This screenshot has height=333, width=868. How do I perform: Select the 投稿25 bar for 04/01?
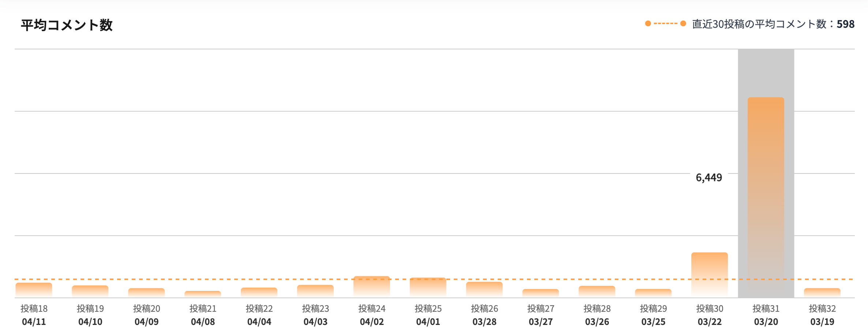point(428,287)
